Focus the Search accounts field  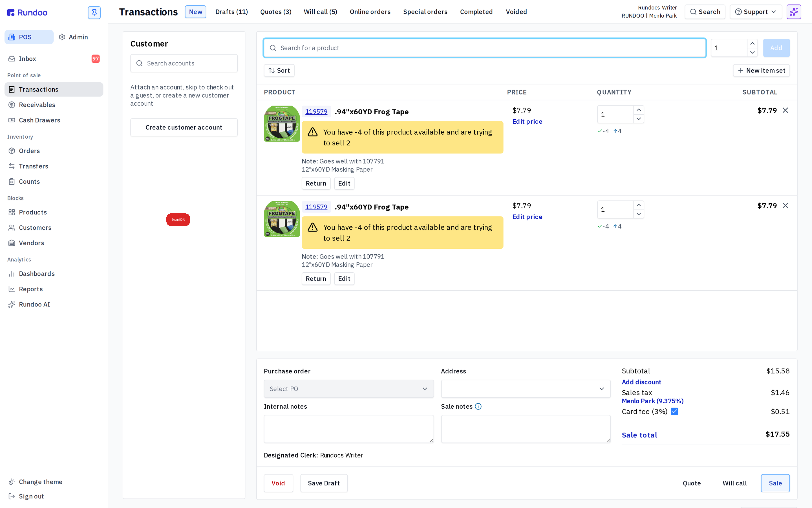(184, 63)
